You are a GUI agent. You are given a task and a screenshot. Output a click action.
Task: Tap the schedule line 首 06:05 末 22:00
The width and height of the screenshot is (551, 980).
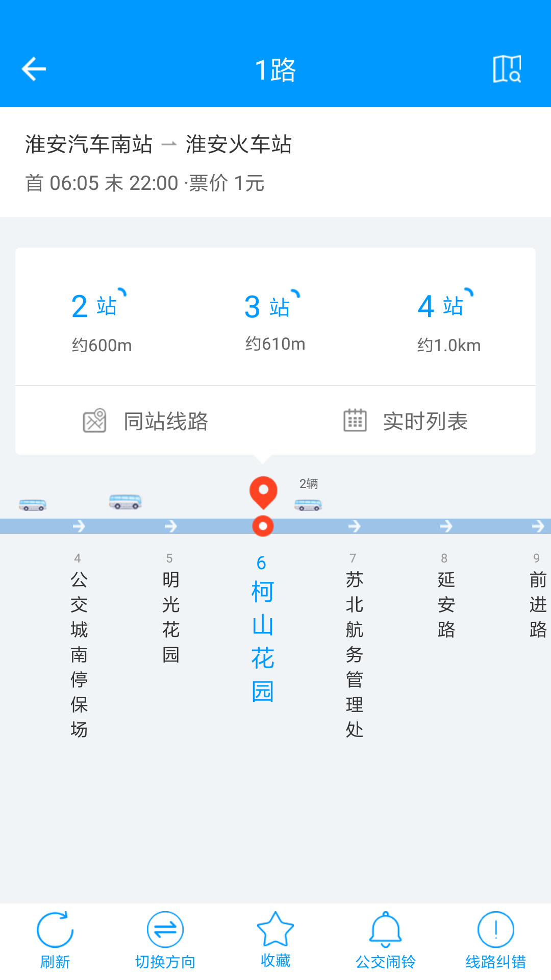tap(102, 183)
